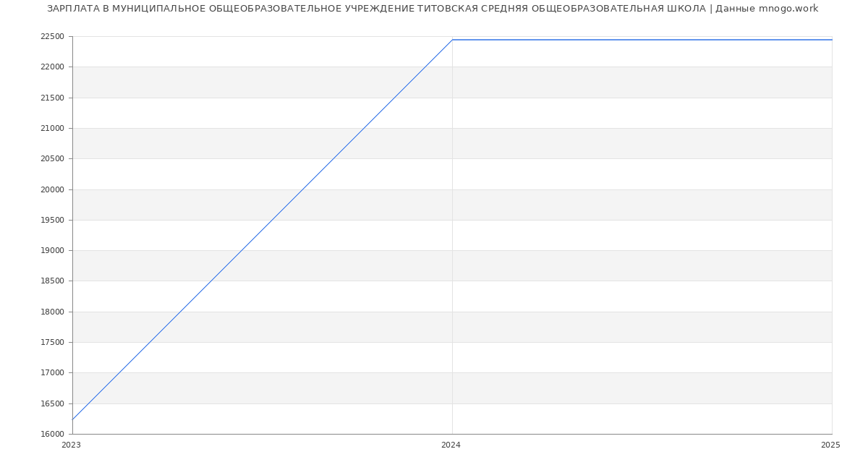Viewport: 868px width, 470px height.
Task: Select the 21000 y-axis label
Action: (x=52, y=128)
